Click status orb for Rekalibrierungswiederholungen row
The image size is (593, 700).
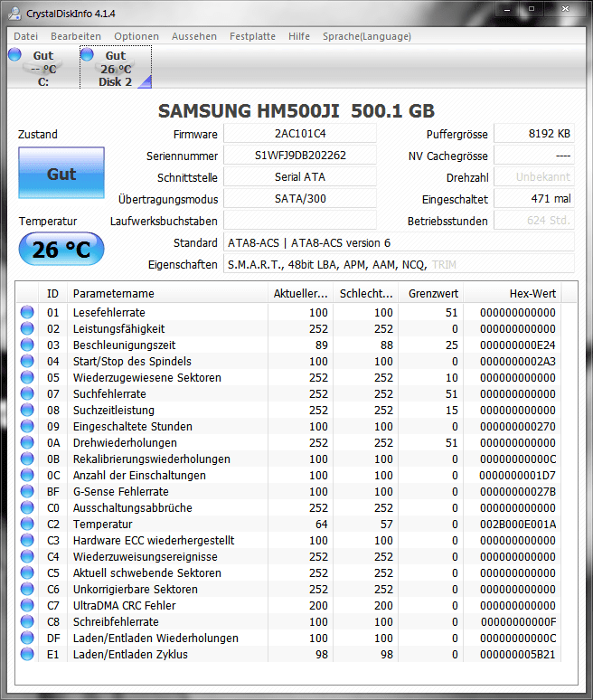point(27,459)
